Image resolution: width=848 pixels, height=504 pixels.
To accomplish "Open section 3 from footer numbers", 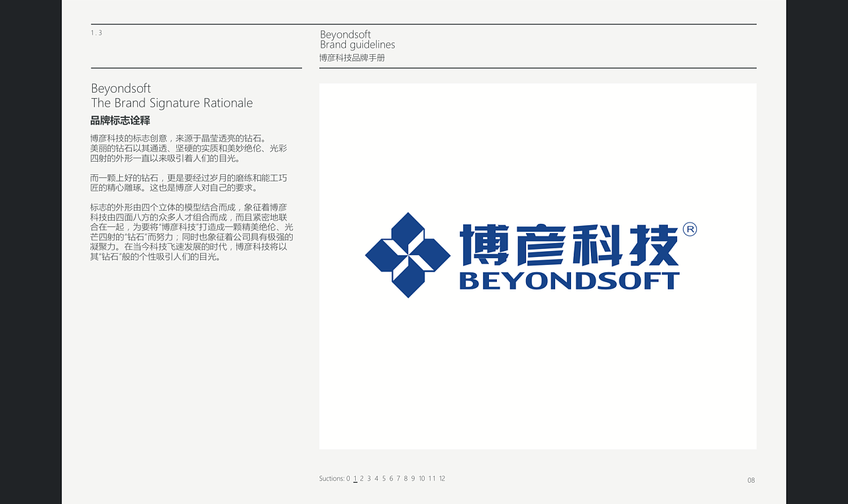I will pos(369,478).
